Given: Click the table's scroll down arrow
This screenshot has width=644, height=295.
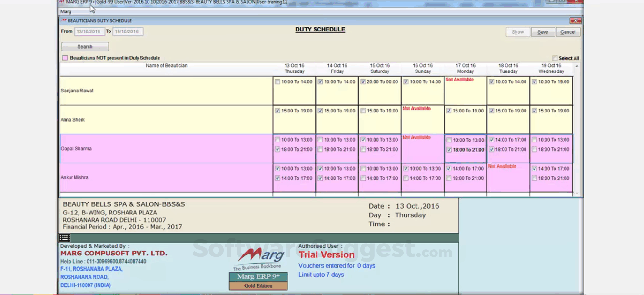Looking at the screenshot, I should [577, 193].
